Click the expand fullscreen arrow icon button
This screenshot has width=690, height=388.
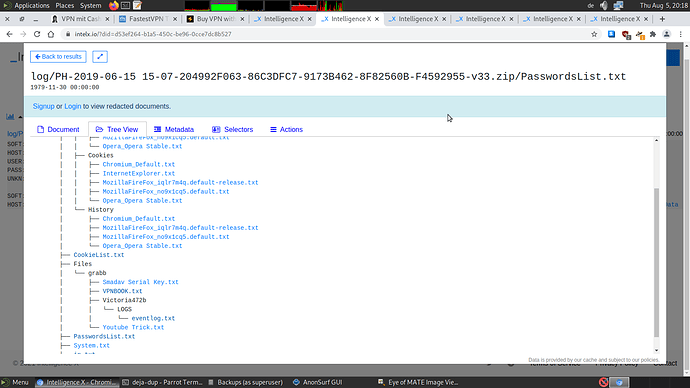tap(100, 57)
